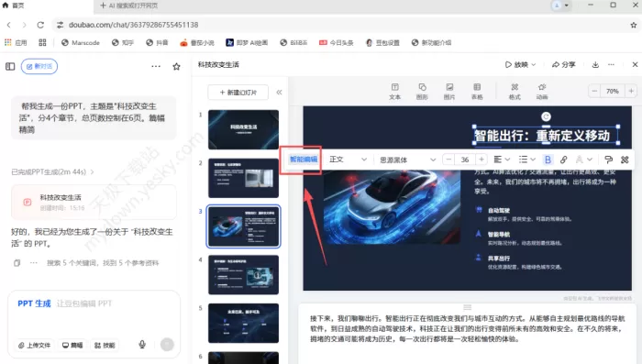Open the 技能 skills button
The image size is (642, 364).
(105, 345)
